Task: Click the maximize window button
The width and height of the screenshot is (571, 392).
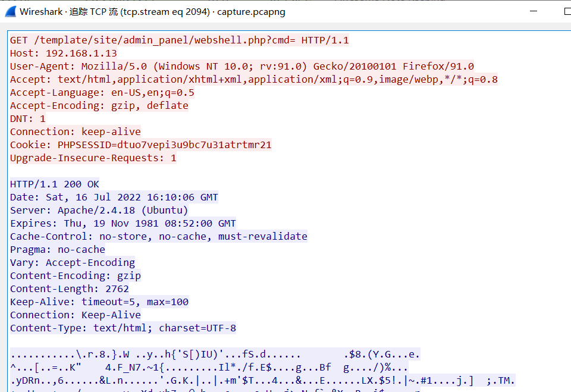Action: [x=567, y=11]
